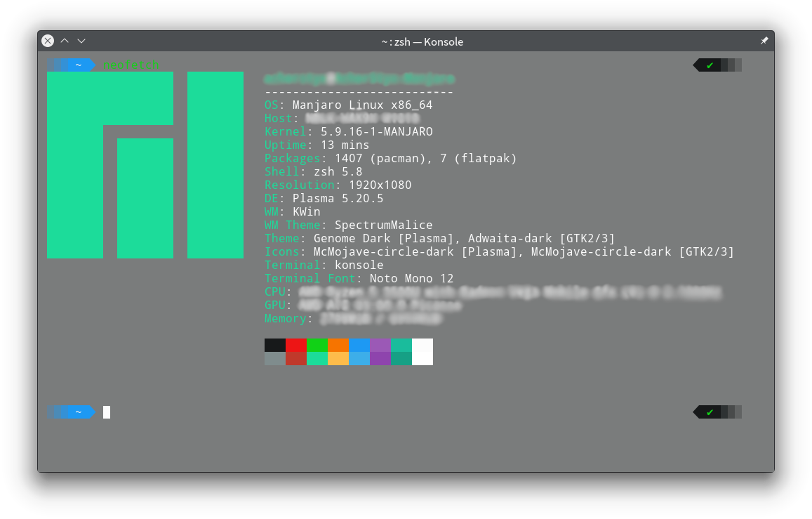Toggle the pin icon in the title bar
Image resolution: width=812 pixels, height=519 pixels.
pyautogui.click(x=764, y=41)
